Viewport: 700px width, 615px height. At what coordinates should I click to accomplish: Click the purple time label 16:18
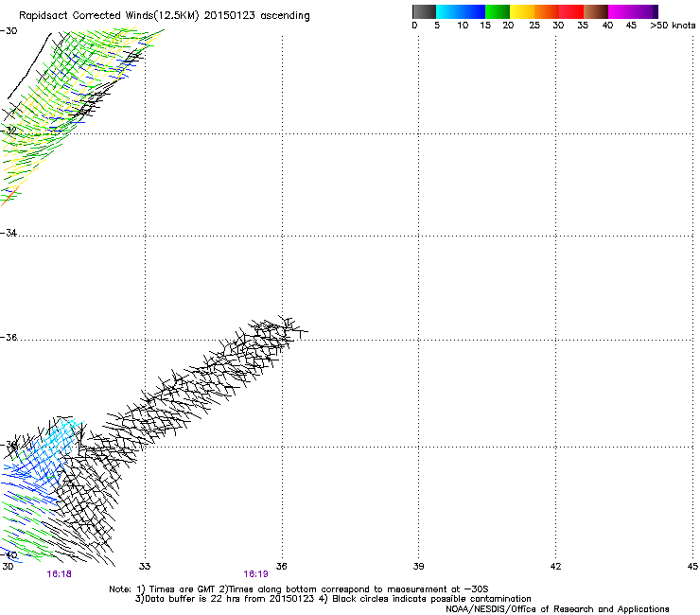click(x=59, y=574)
